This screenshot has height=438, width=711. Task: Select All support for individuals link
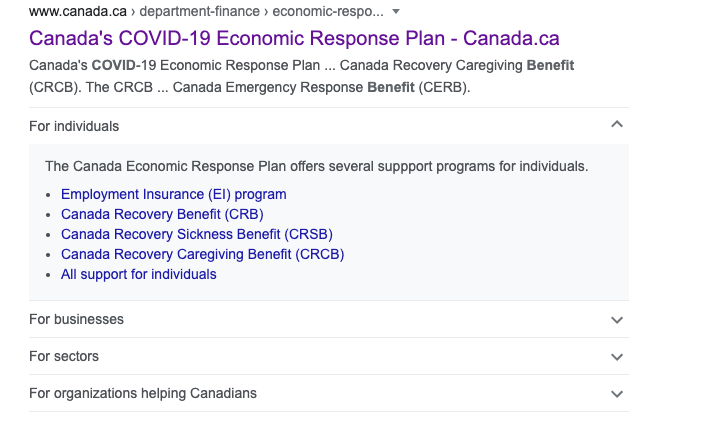(x=139, y=274)
